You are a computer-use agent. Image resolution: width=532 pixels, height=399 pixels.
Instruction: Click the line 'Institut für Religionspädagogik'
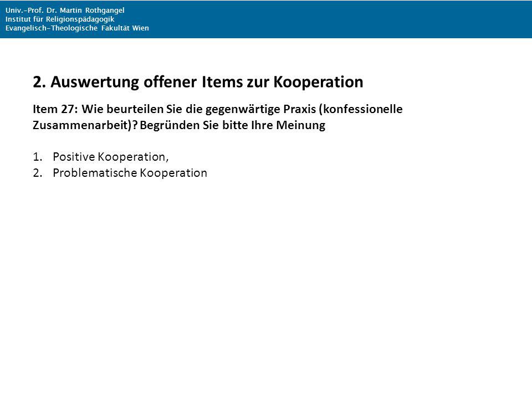(60, 19)
